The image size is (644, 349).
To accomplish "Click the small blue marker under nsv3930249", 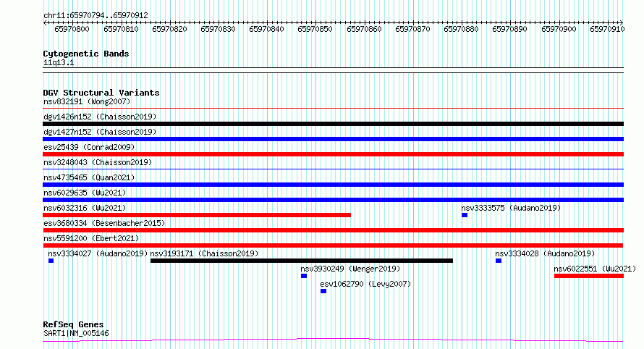I will [303, 276].
